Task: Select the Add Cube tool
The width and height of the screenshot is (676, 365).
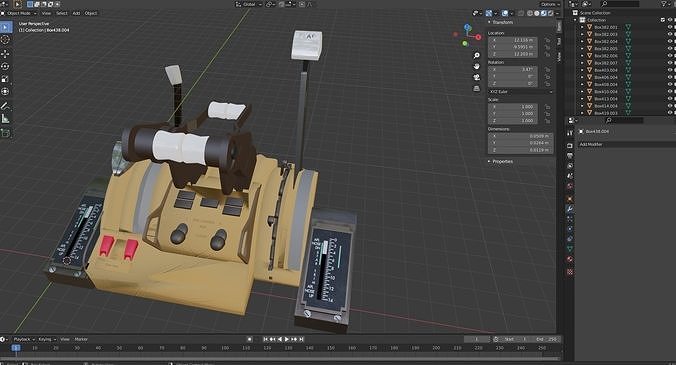Action: (6, 133)
